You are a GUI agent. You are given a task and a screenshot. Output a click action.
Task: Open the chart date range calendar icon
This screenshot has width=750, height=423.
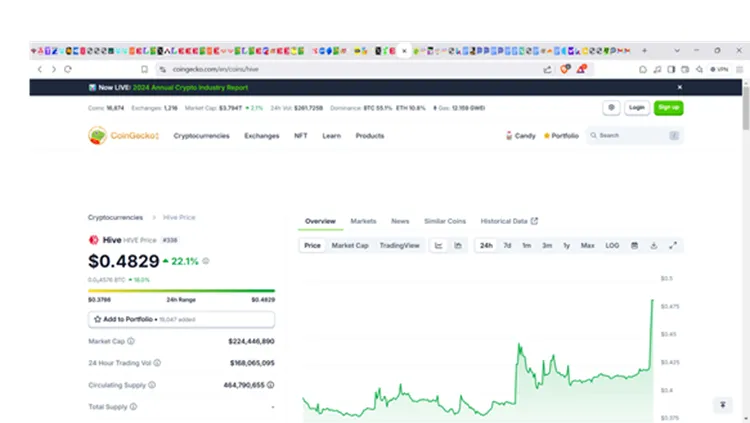click(x=634, y=245)
